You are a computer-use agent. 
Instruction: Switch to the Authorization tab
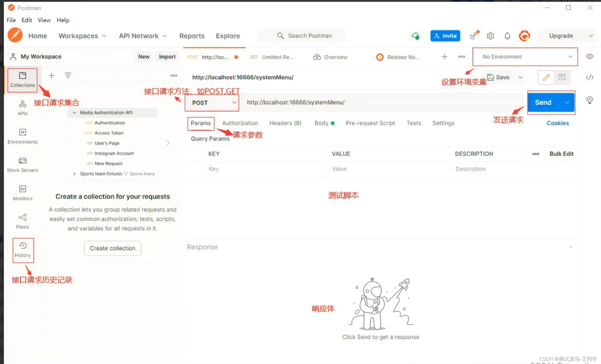click(x=240, y=123)
